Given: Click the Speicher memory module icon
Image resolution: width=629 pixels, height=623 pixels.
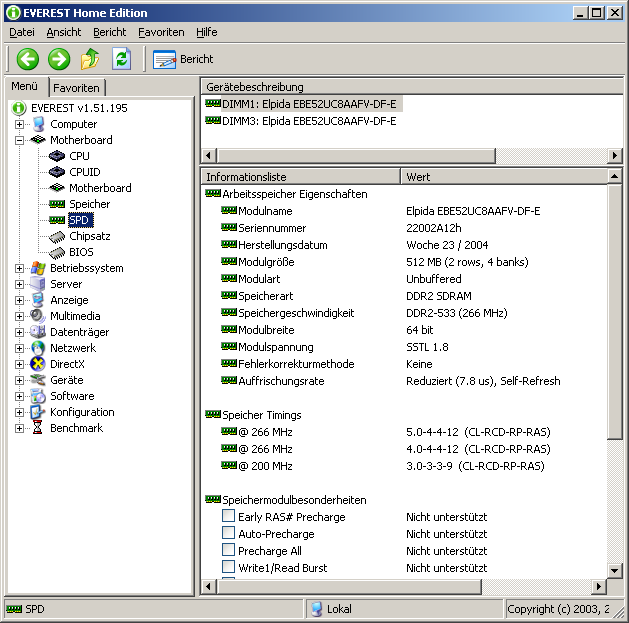Looking at the screenshot, I should (x=57, y=204).
